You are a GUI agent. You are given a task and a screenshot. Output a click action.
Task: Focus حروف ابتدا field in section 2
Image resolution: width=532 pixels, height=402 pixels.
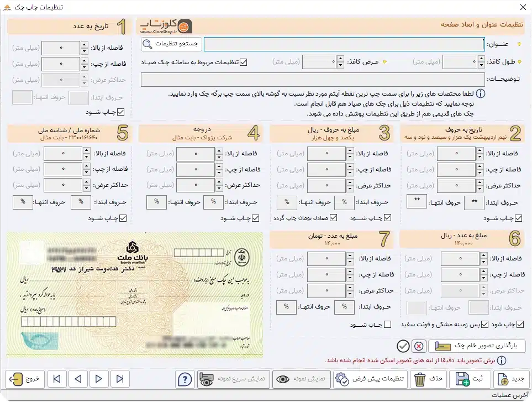(x=473, y=202)
